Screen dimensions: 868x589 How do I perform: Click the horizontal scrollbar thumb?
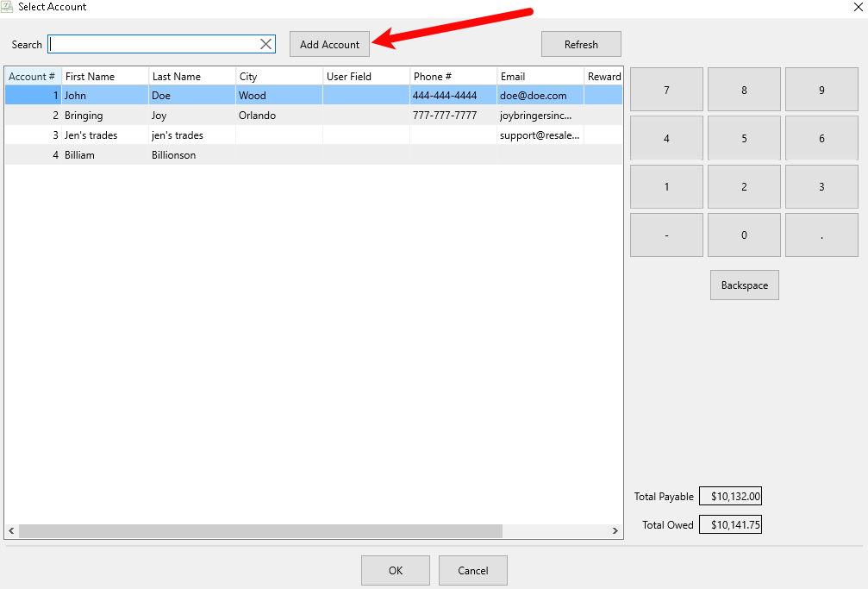pos(260,531)
